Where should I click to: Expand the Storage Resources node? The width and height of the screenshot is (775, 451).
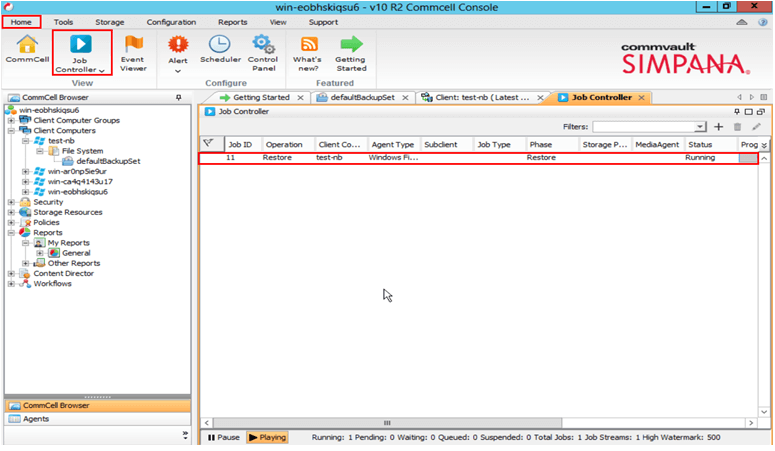coord(11,212)
